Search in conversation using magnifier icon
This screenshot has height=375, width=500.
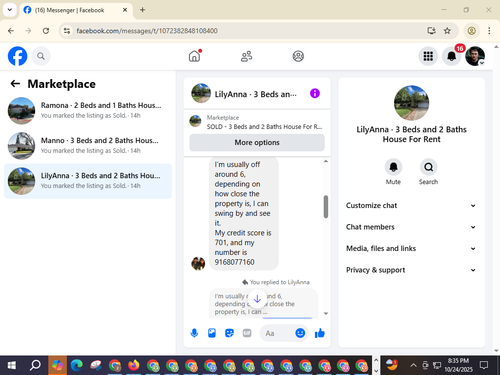click(x=428, y=167)
